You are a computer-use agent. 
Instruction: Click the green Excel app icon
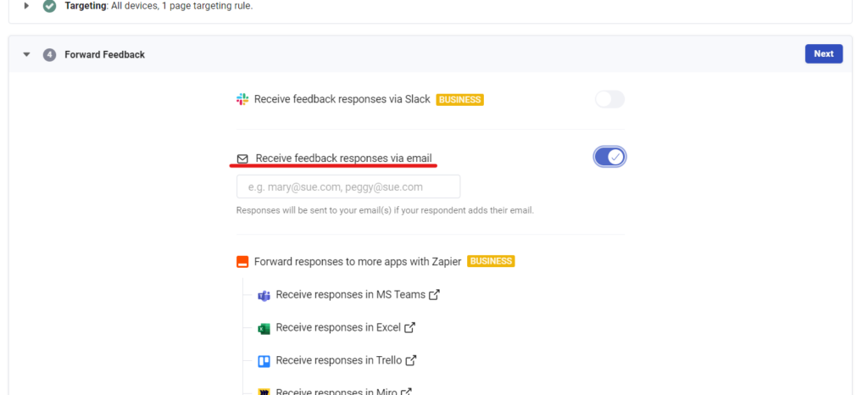pyautogui.click(x=264, y=328)
